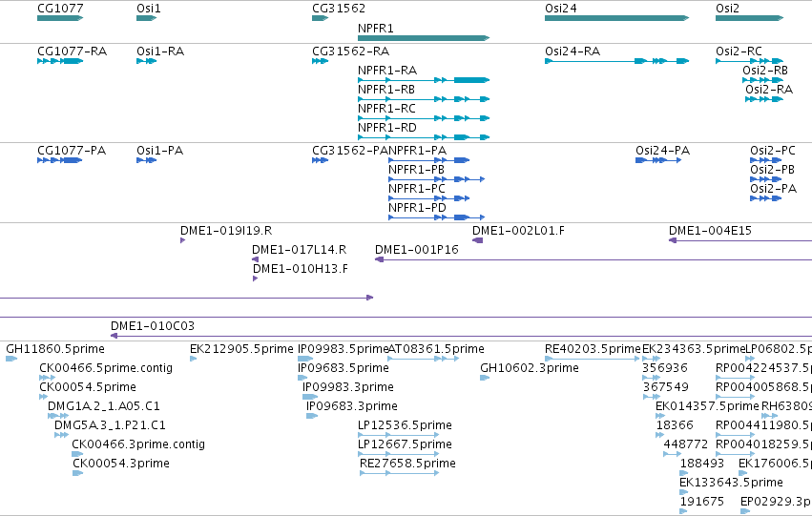Select protein Osi2-PA
This screenshot has height=516, width=812.
click(x=766, y=198)
